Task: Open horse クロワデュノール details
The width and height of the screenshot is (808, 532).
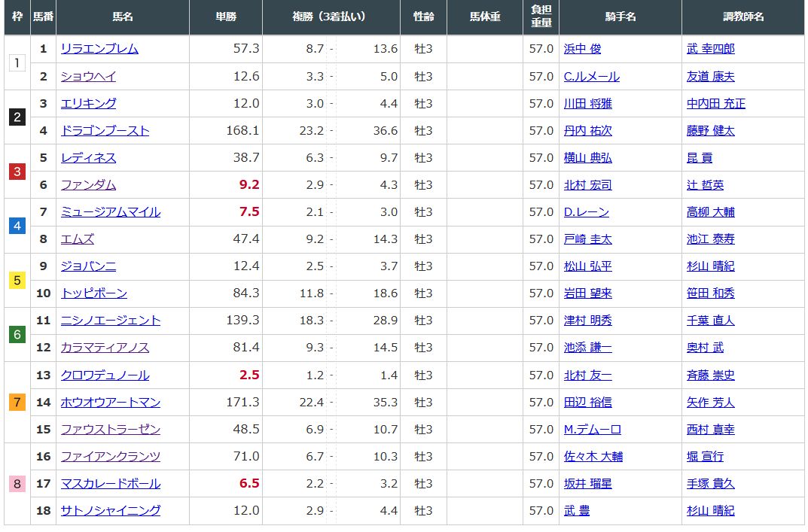Action: tap(105, 375)
